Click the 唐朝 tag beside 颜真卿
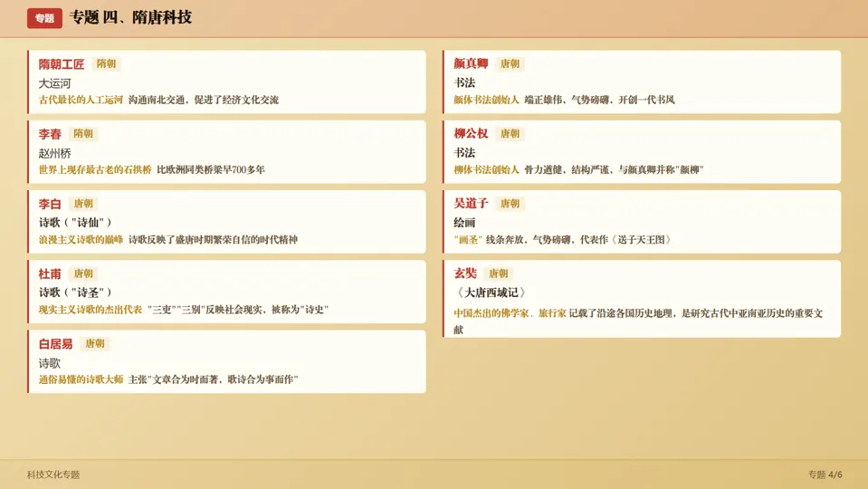 coord(510,63)
